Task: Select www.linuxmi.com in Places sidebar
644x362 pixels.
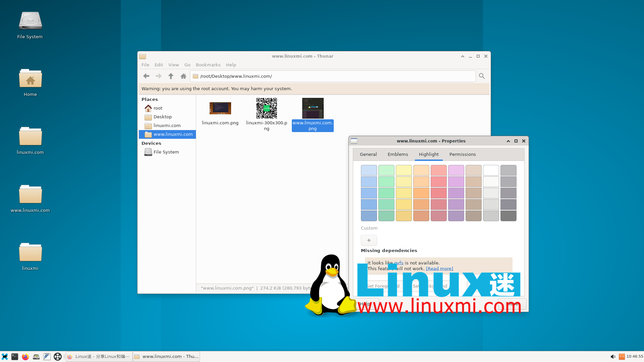Action: pos(167,134)
